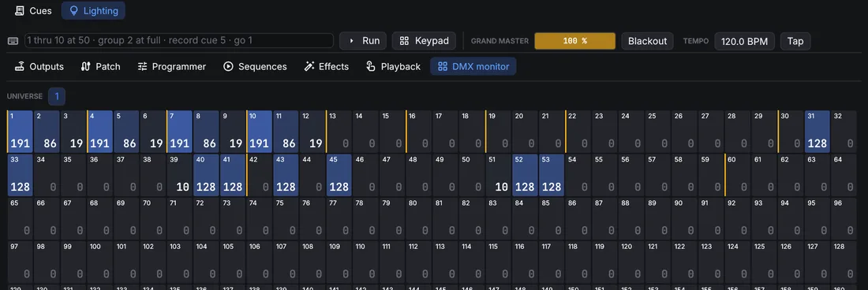Select DMX channel 31 cell showing 128
Image resolution: width=868 pixels, height=290 pixels.
817,132
